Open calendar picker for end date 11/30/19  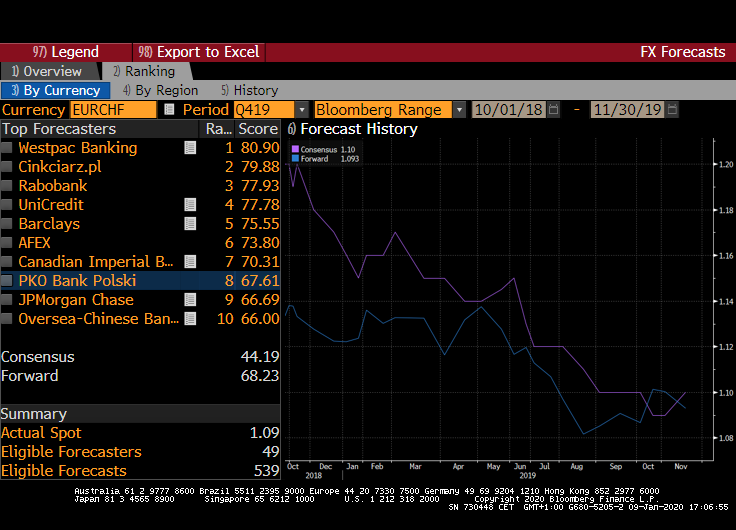pos(673,110)
